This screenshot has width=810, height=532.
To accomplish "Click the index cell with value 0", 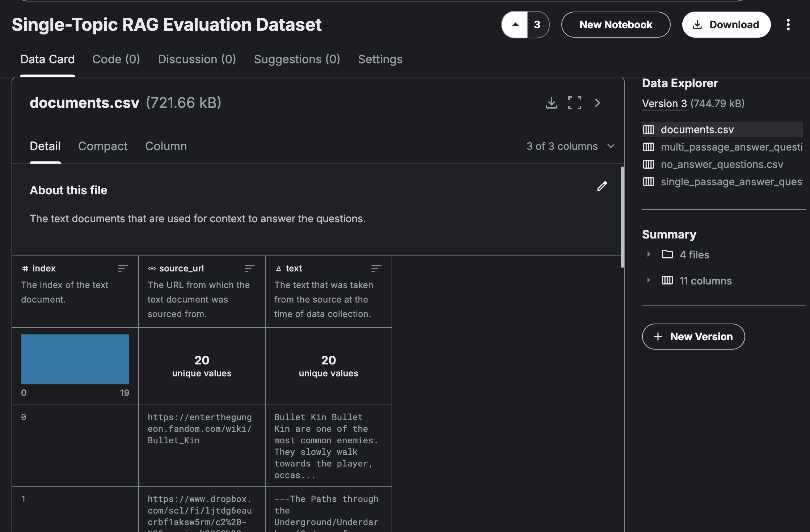I will coord(75,446).
